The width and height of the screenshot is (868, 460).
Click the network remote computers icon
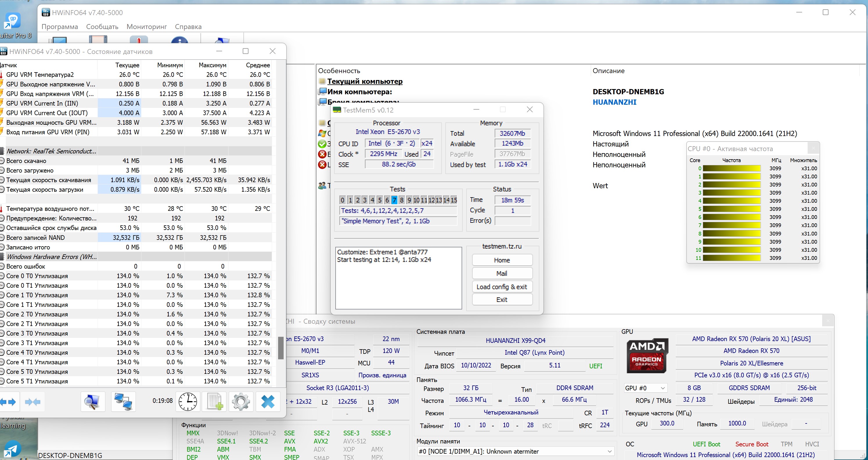[123, 402]
